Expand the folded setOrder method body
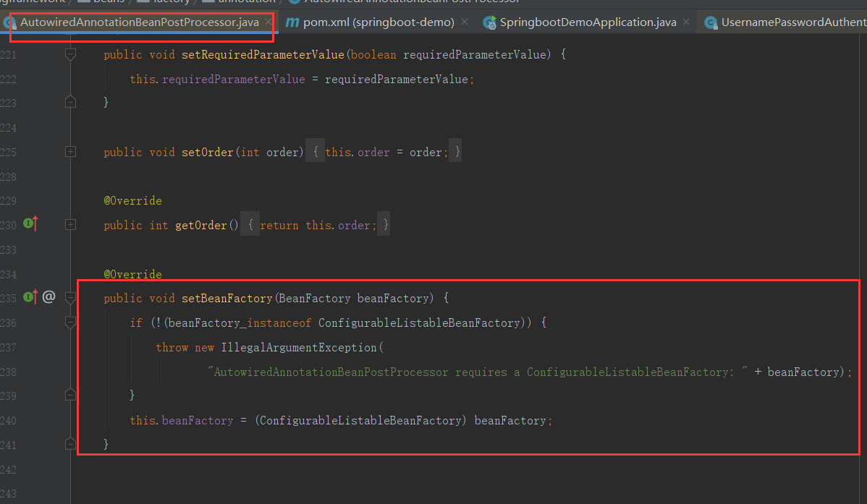Image resolution: width=867 pixels, height=504 pixels. (x=70, y=150)
